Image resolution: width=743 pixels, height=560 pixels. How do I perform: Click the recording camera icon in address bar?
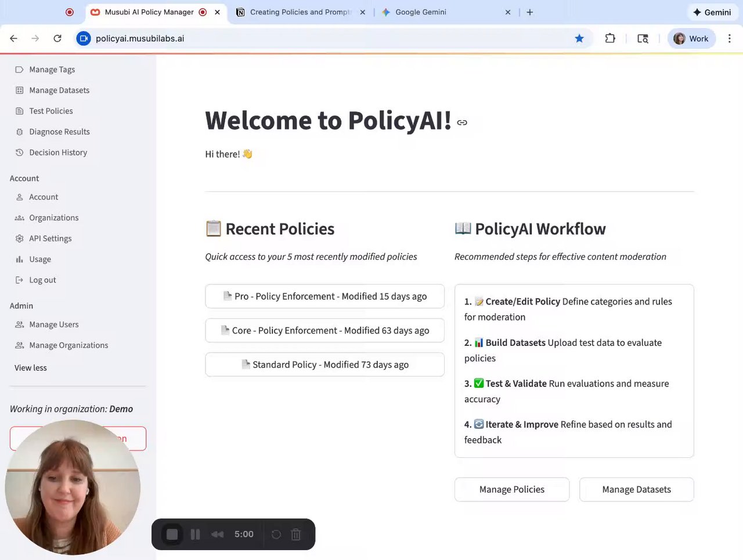point(84,38)
